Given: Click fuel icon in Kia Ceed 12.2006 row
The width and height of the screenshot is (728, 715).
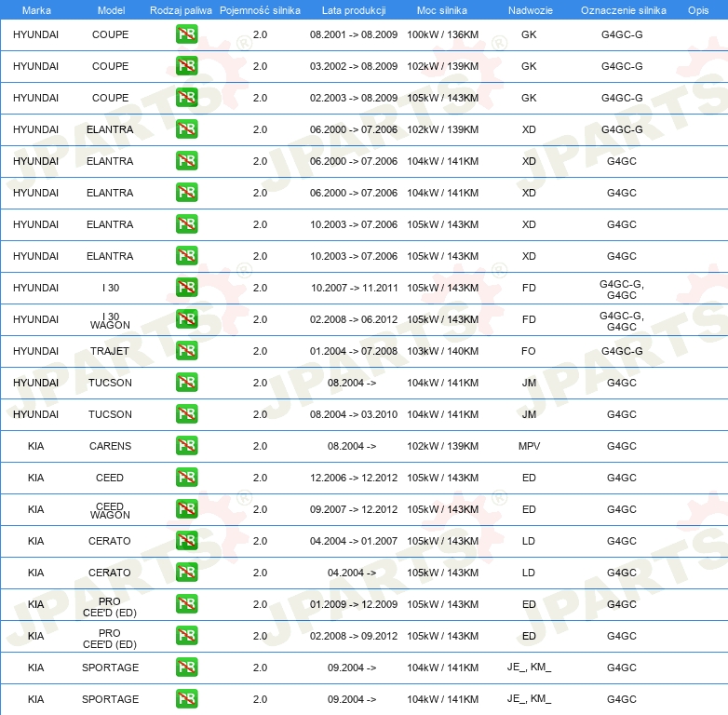Looking at the screenshot, I should (186, 478).
